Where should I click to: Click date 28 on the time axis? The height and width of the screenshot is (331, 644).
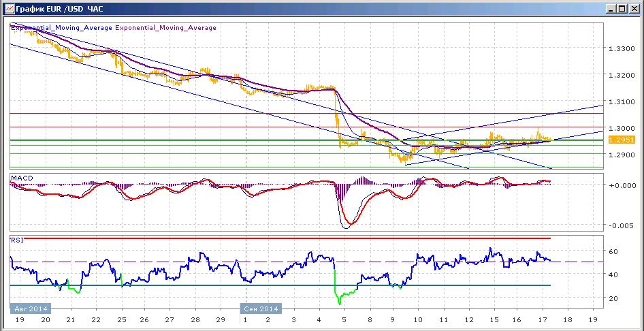coord(195,319)
